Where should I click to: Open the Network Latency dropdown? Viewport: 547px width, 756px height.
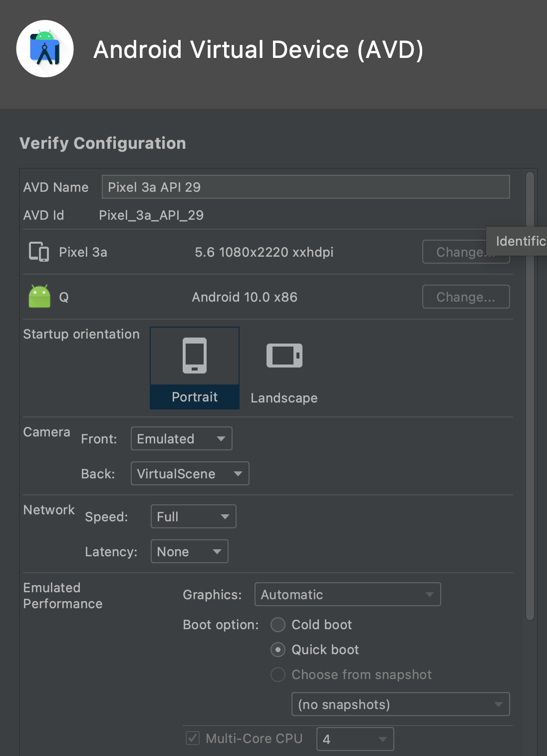pos(190,551)
